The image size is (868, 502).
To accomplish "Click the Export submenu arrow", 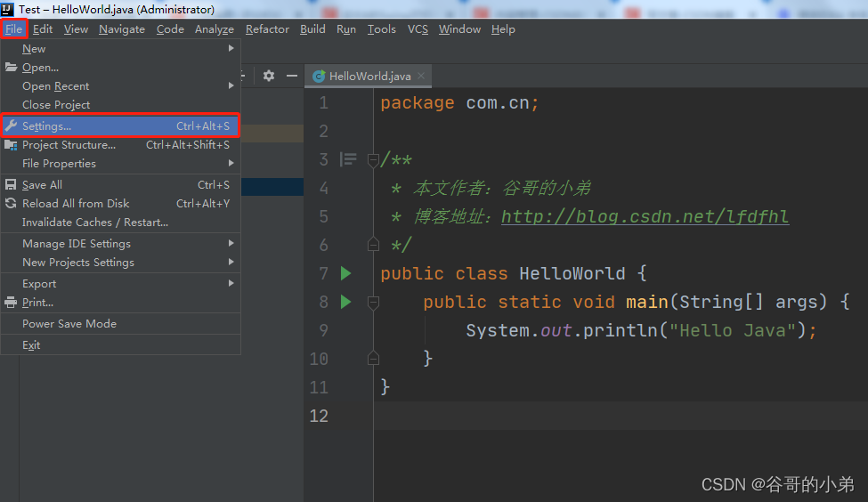I will tap(231, 283).
